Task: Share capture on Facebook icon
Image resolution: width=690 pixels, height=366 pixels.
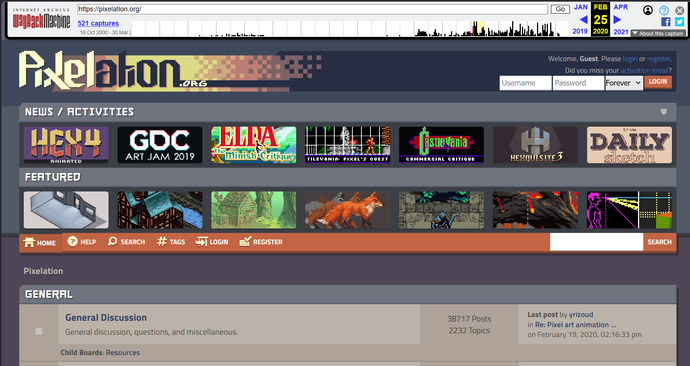Action: coord(665,22)
